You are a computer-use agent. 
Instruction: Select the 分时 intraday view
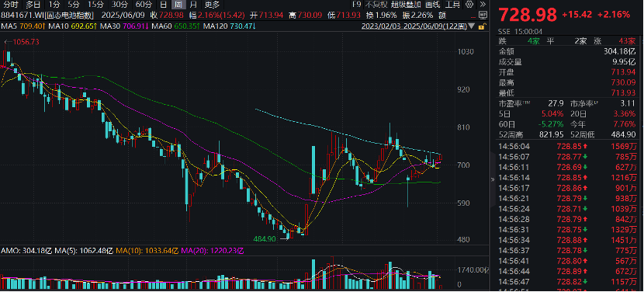pyautogui.click(x=10, y=5)
